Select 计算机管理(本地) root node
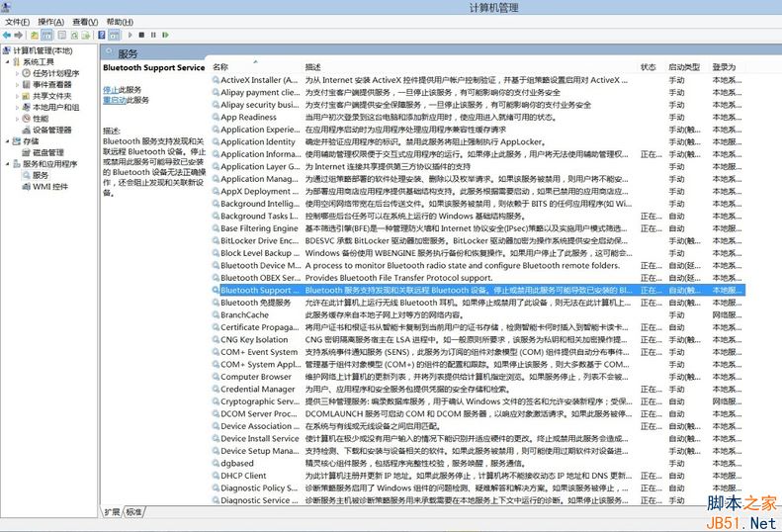 point(43,50)
